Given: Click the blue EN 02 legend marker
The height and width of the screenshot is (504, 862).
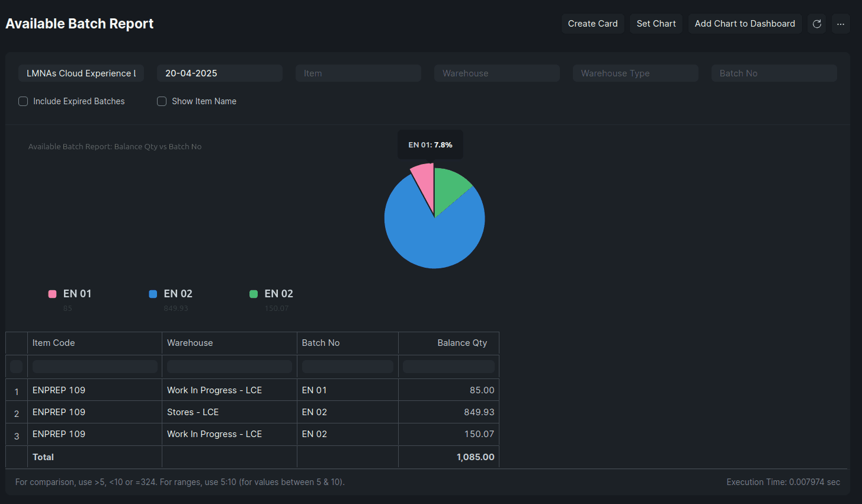Looking at the screenshot, I should (153, 294).
